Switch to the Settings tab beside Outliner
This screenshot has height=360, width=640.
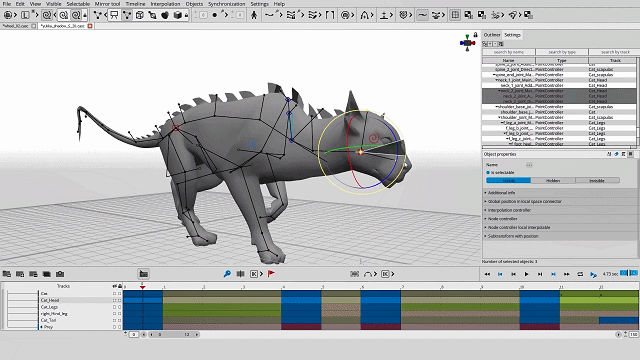512,35
